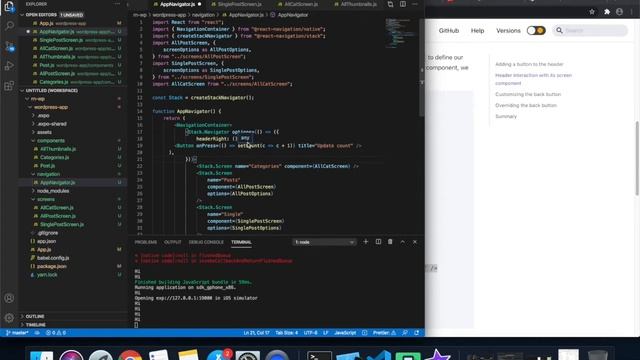
Task: Click the synchronize changes icon in the status bar
Action: click(37, 333)
